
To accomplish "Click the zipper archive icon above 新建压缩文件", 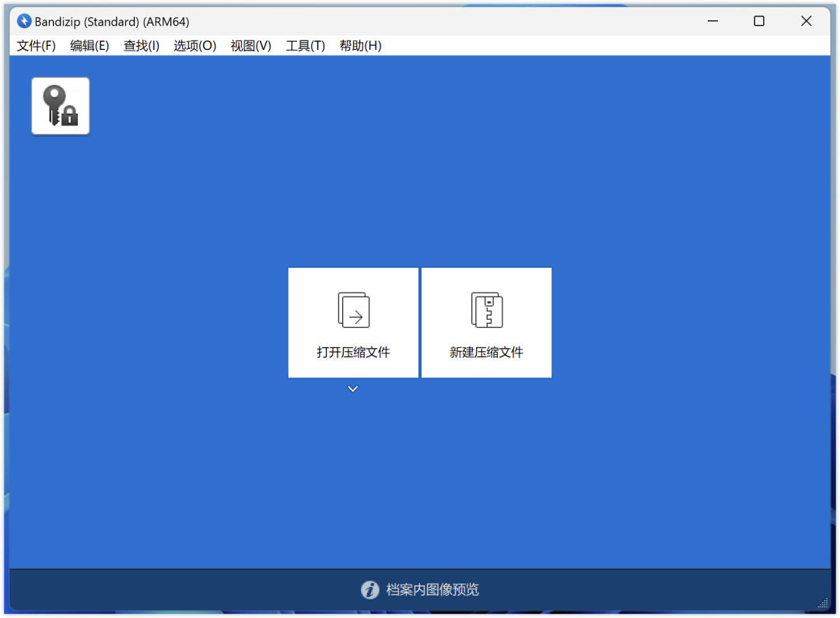I will click(x=487, y=310).
